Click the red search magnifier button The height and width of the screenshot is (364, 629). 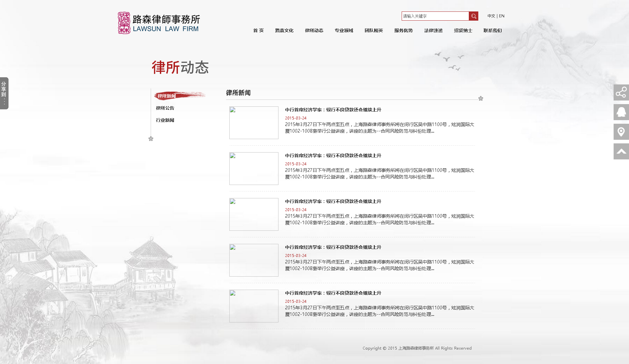point(473,16)
